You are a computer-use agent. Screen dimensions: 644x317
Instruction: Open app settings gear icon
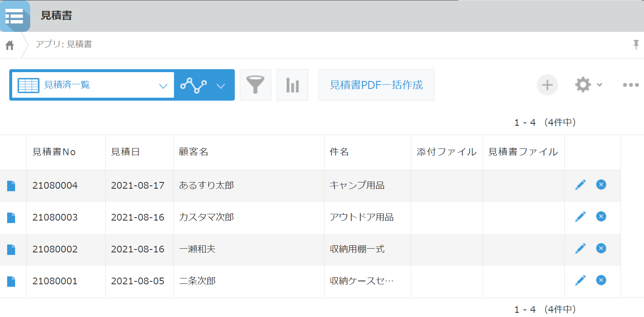pos(583,85)
